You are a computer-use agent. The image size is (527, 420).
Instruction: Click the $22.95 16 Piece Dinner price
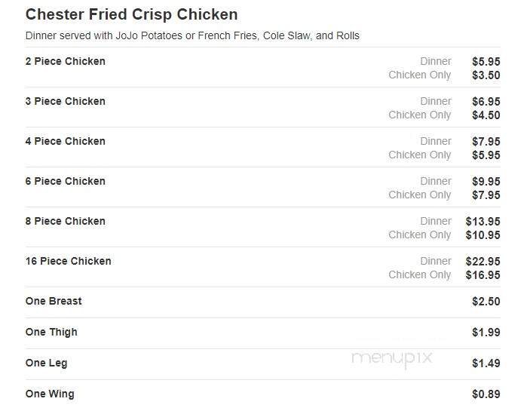point(483,262)
